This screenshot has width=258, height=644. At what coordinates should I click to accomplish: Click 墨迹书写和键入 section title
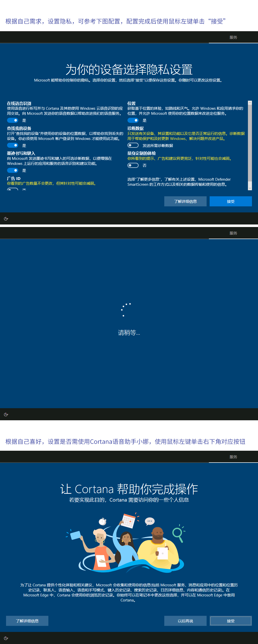21,153
